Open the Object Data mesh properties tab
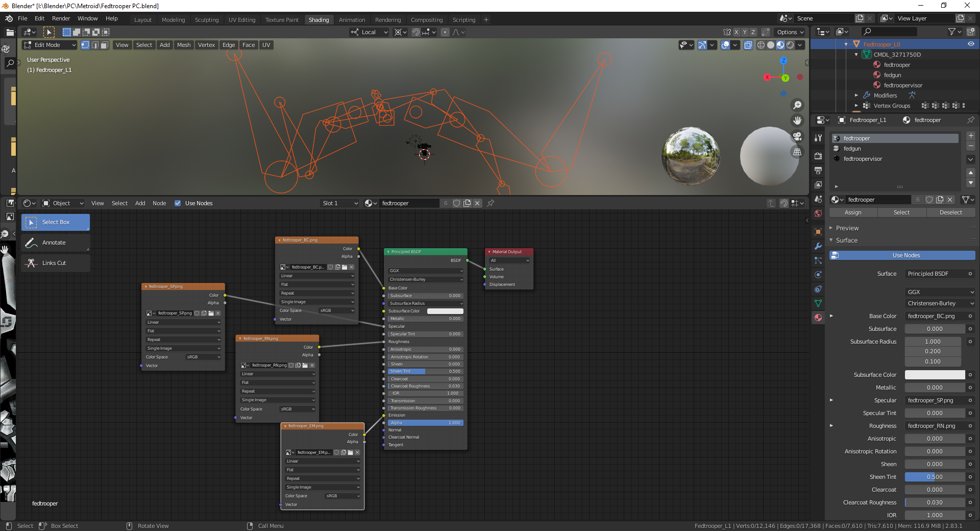Image resolution: width=980 pixels, height=531 pixels. pyautogui.click(x=818, y=303)
